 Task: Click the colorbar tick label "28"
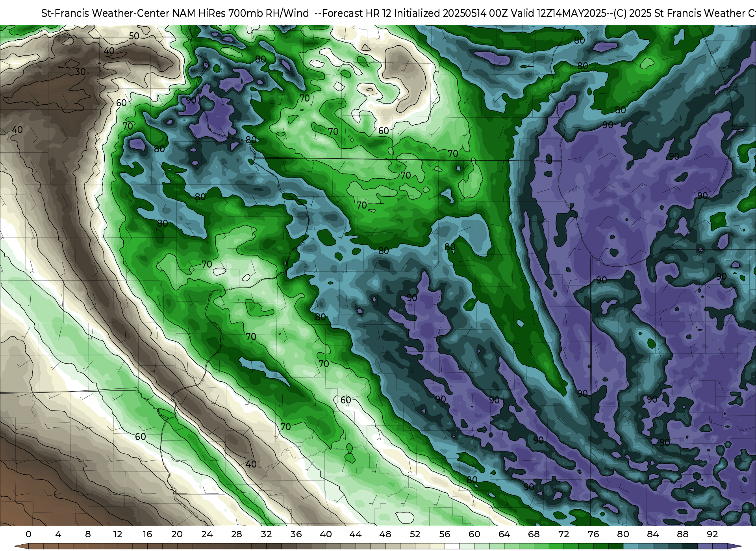(x=237, y=534)
